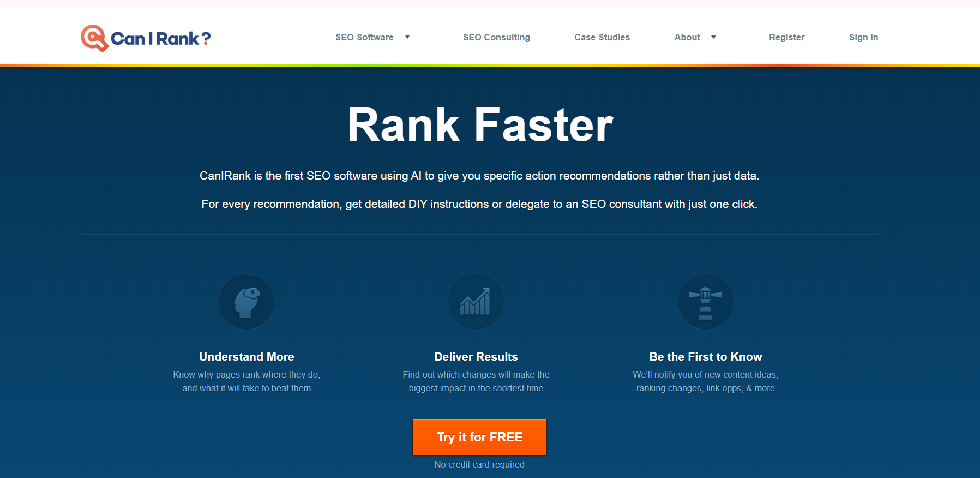
Task: Click the CanIRank magnifier logo icon
Action: [94, 38]
